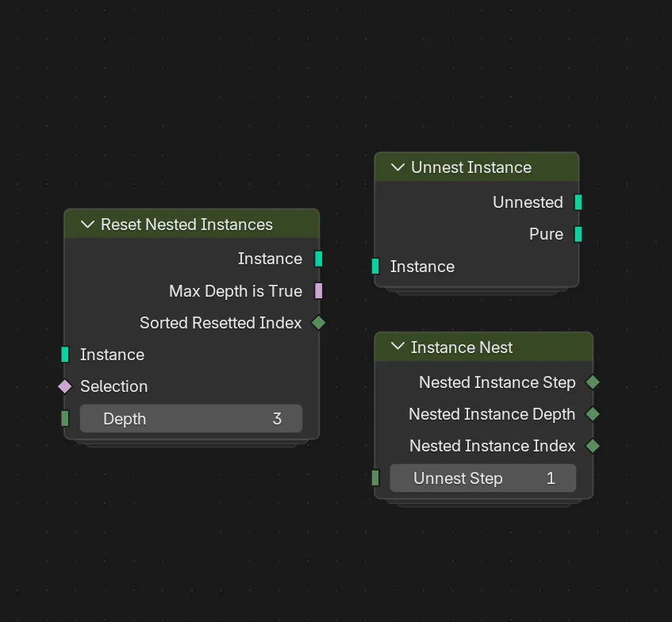
Task: Click Nested Instance Step output socket
Action: point(593,382)
